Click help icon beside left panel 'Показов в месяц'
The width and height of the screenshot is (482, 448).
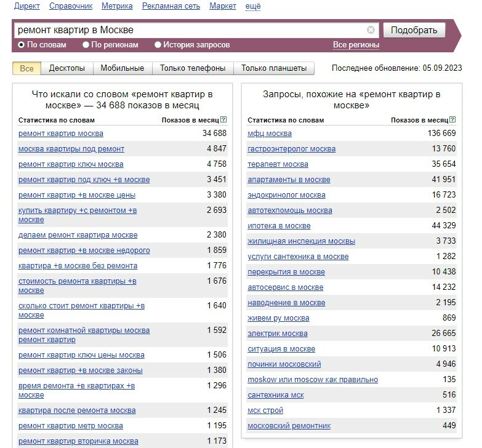pyautogui.click(x=223, y=120)
